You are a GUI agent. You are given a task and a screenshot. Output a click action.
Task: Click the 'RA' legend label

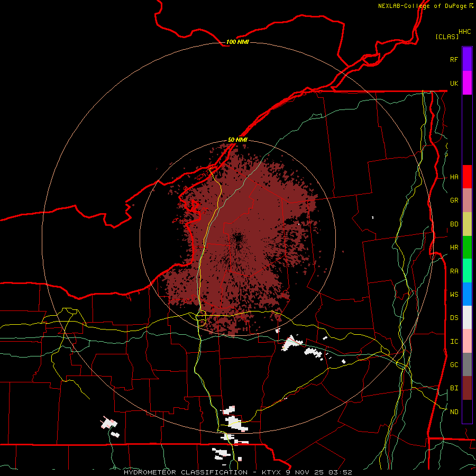click(x=454, y=271)
